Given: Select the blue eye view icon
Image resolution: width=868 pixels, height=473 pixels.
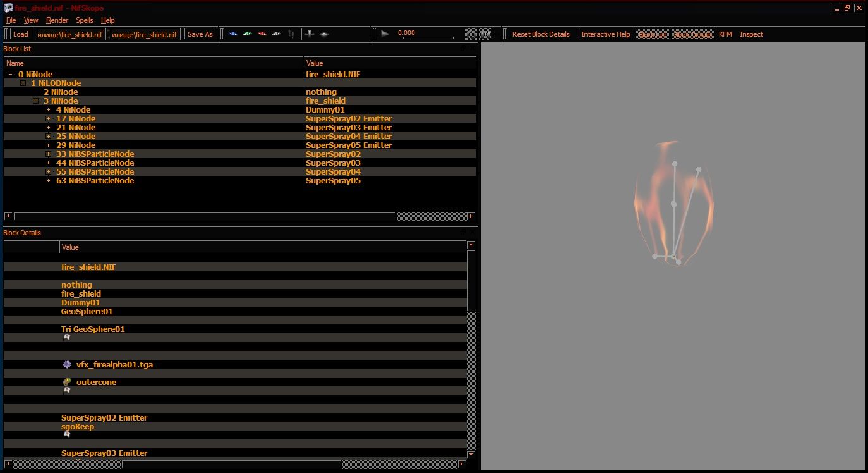Looking at the screenshot, I should click(234, 34).
